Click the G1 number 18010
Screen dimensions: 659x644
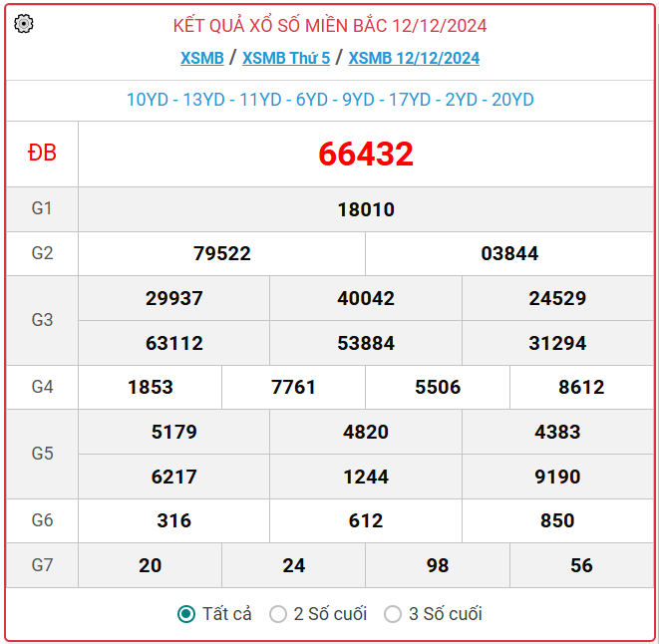tap(366, 209)
